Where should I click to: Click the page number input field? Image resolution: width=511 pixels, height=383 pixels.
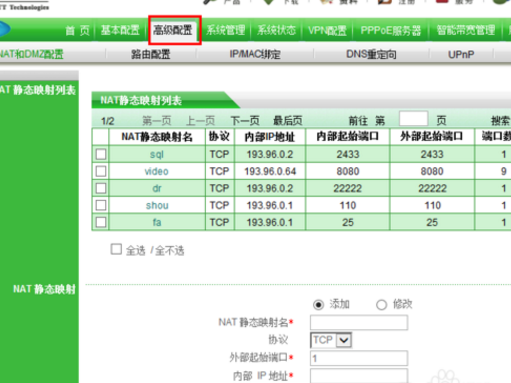pos(413,119)
